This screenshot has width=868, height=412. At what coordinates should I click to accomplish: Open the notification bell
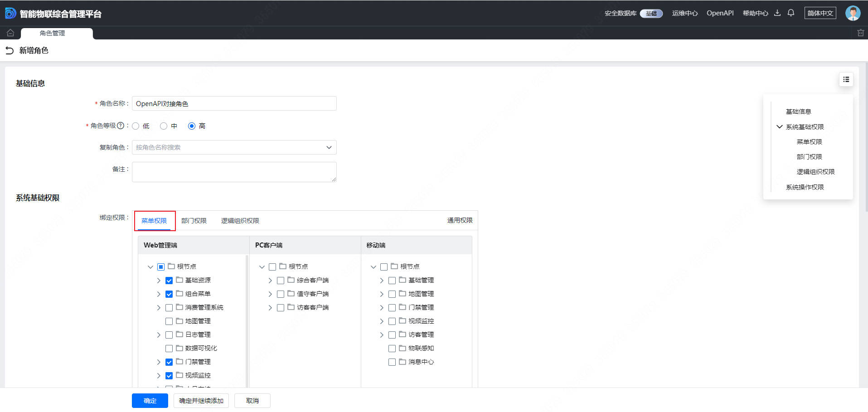point(791,13)
